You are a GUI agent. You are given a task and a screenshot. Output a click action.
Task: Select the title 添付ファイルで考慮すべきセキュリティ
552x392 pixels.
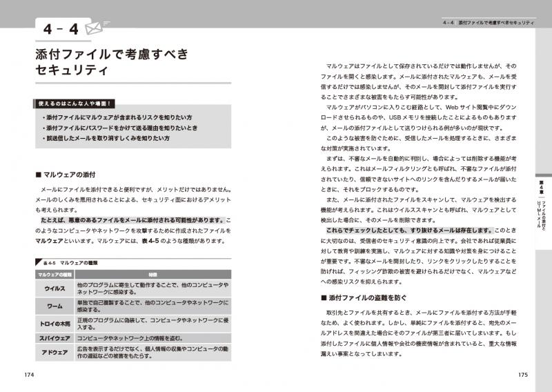[111, 63]
